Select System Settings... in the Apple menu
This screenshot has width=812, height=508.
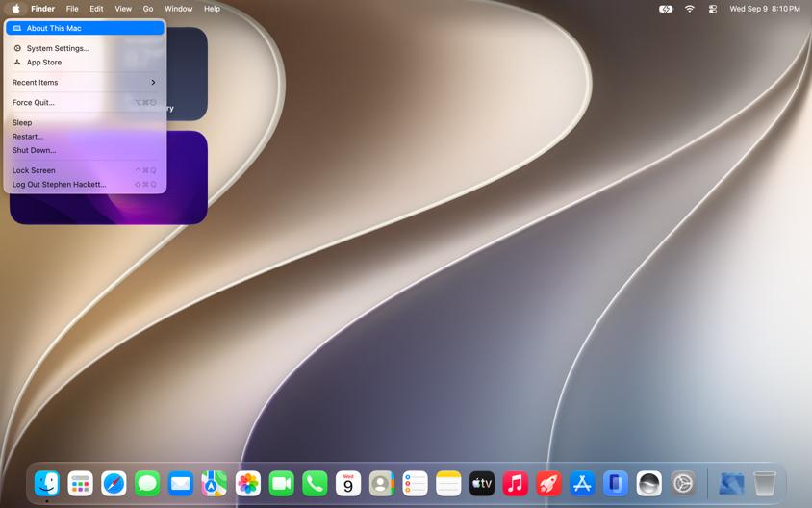[x=85, y=48]
